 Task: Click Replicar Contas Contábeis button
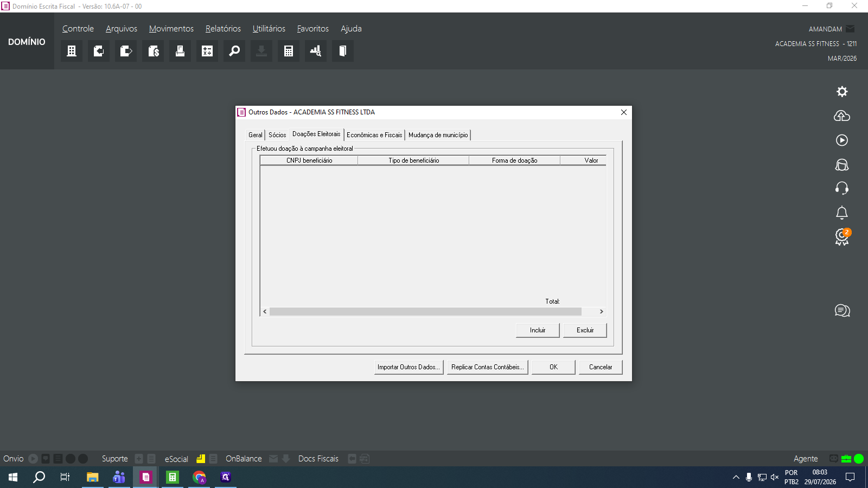pos(487,367)
